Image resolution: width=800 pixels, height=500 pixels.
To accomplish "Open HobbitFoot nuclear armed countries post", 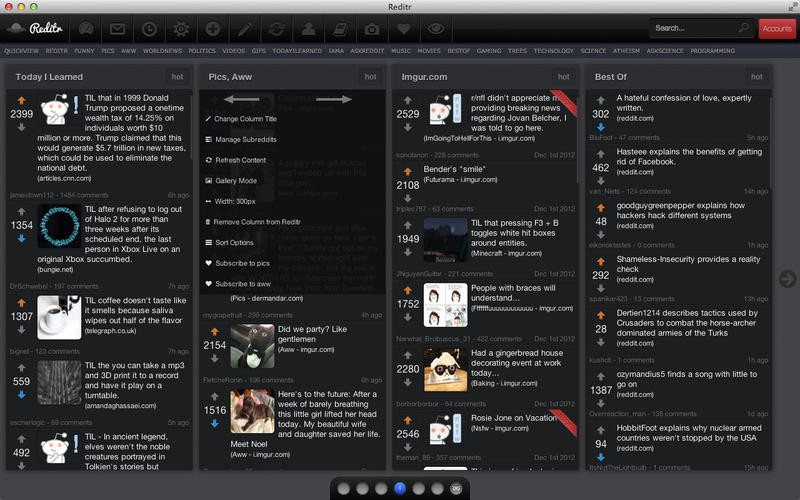I will (x=689, y=433).
